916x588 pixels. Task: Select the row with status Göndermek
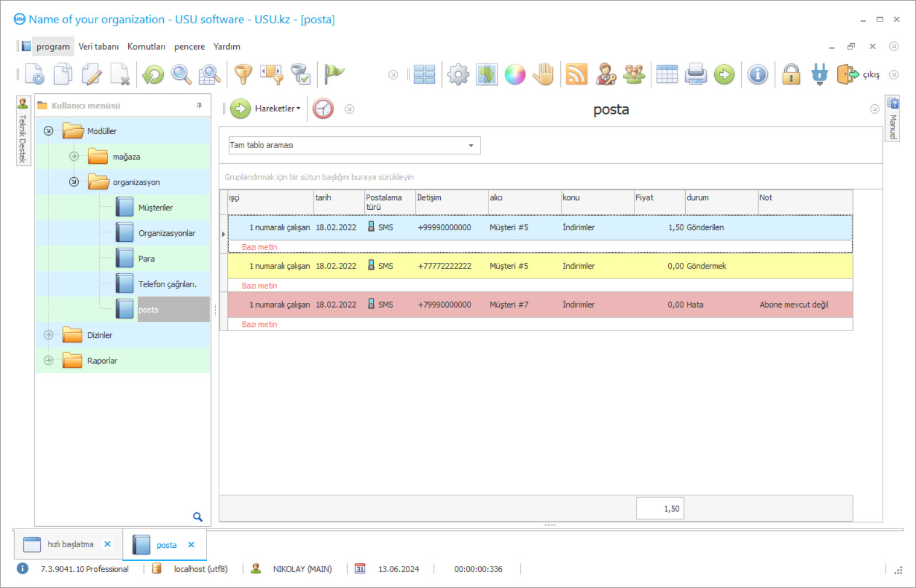[540, 266]
